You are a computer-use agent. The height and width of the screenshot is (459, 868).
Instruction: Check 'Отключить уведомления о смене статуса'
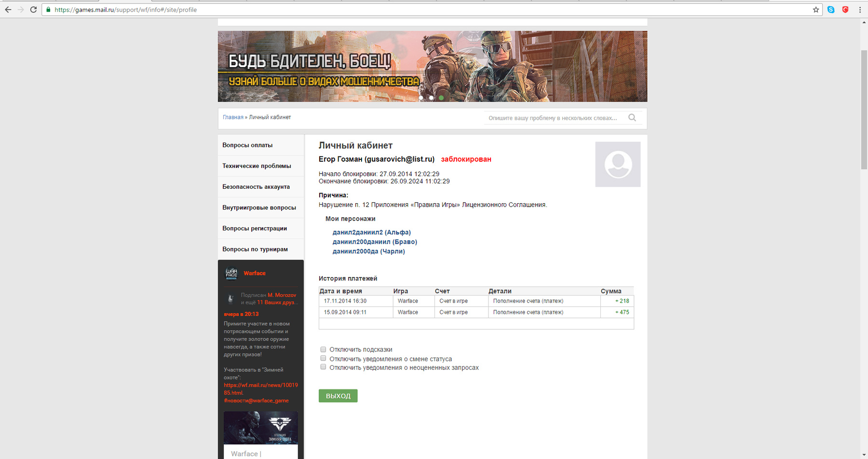pos(323,359)
